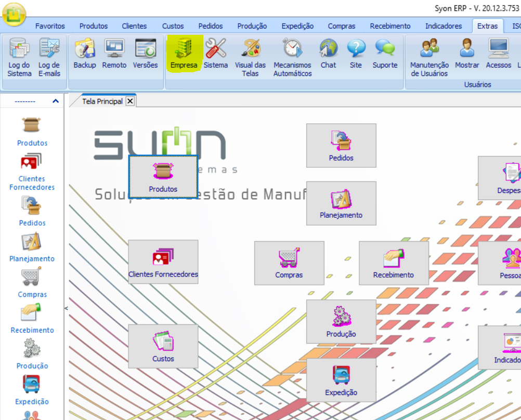Open the Clientes Fornecedores tile button
This screenshot has width=521, height=420.
point(163,262)
